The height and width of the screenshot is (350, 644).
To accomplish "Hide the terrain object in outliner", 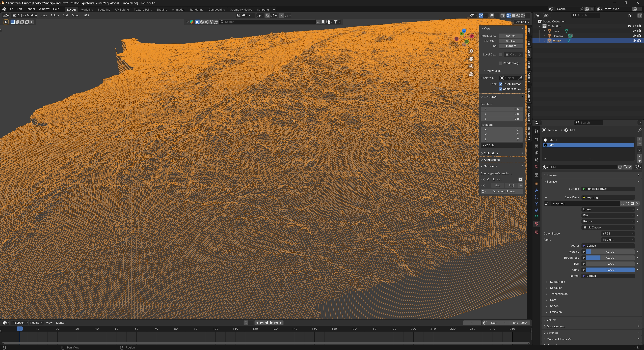I will 634,41.
